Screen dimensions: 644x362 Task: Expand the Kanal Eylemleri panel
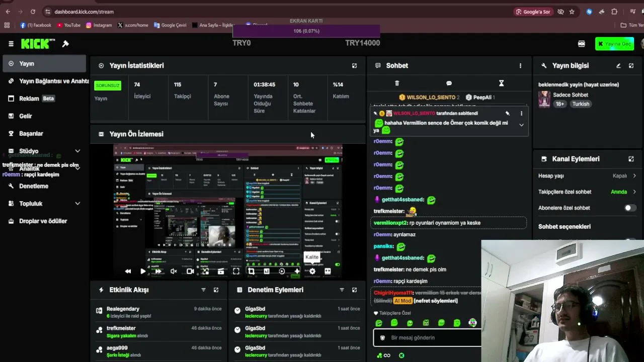click(631, 159)
